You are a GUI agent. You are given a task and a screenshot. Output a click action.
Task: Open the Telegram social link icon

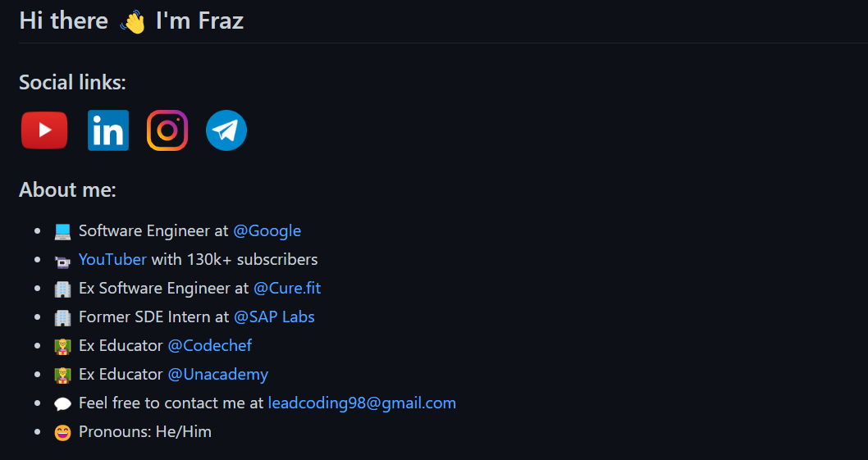click(226, 130)
